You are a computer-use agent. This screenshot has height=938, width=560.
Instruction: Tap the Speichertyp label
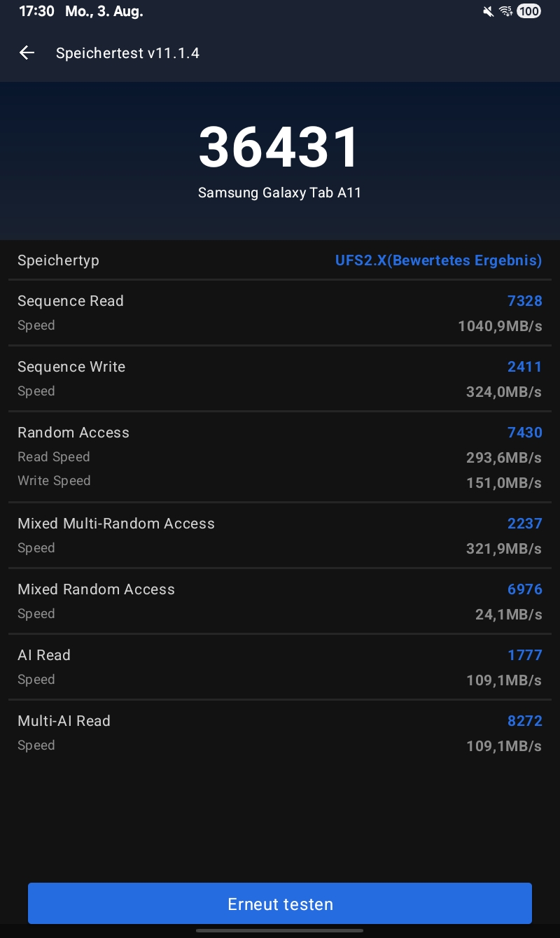pyautogui.click(x=58, y=260)
